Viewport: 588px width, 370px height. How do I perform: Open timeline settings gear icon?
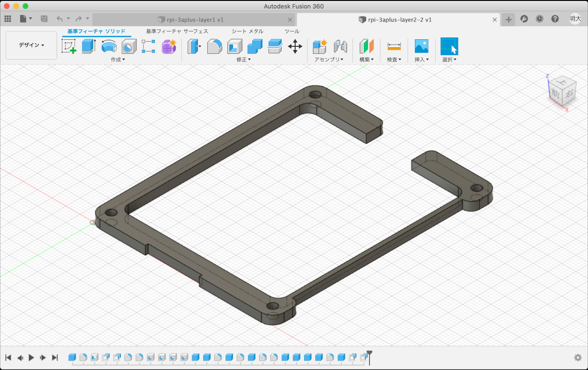[578, 357]
